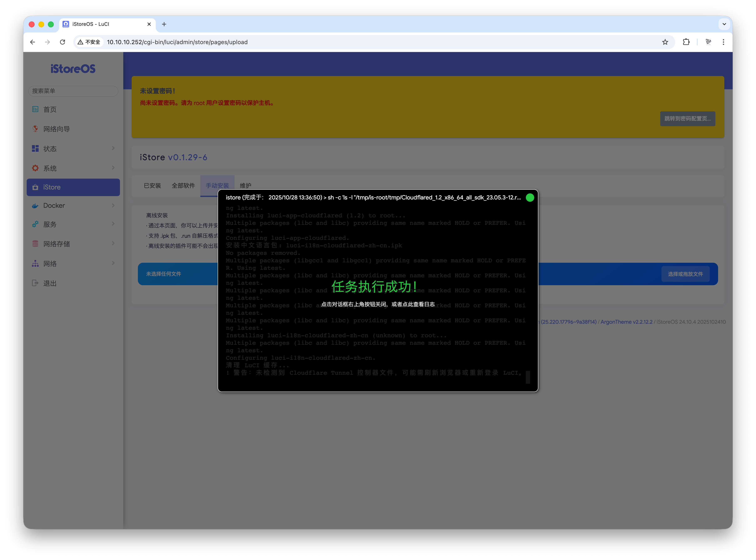The image size is (756, 560).
Task: Switch to the 已安装 tab
Action: click(152, 185)
